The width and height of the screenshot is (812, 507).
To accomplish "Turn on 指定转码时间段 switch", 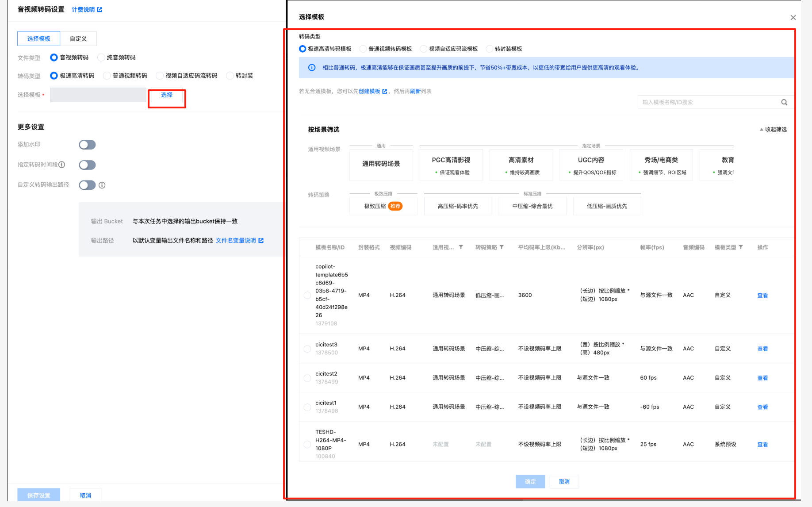I will [x=87, y=165].
